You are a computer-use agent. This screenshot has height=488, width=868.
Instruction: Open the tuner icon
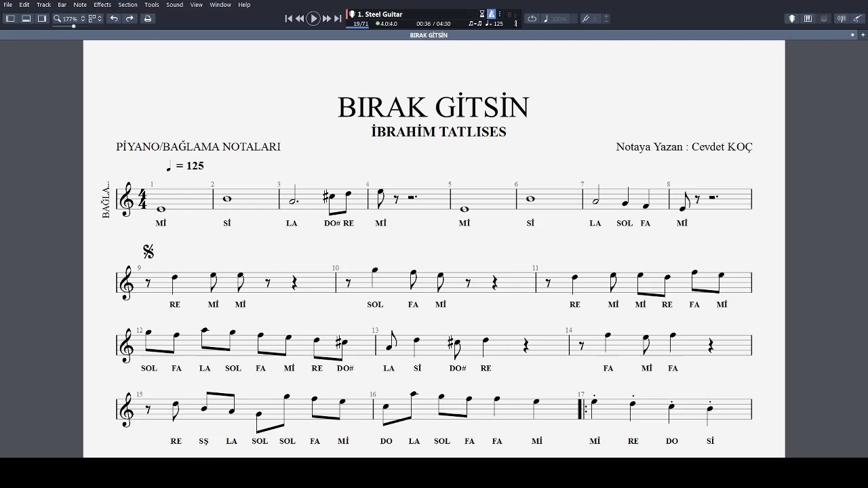coord(842,19)
